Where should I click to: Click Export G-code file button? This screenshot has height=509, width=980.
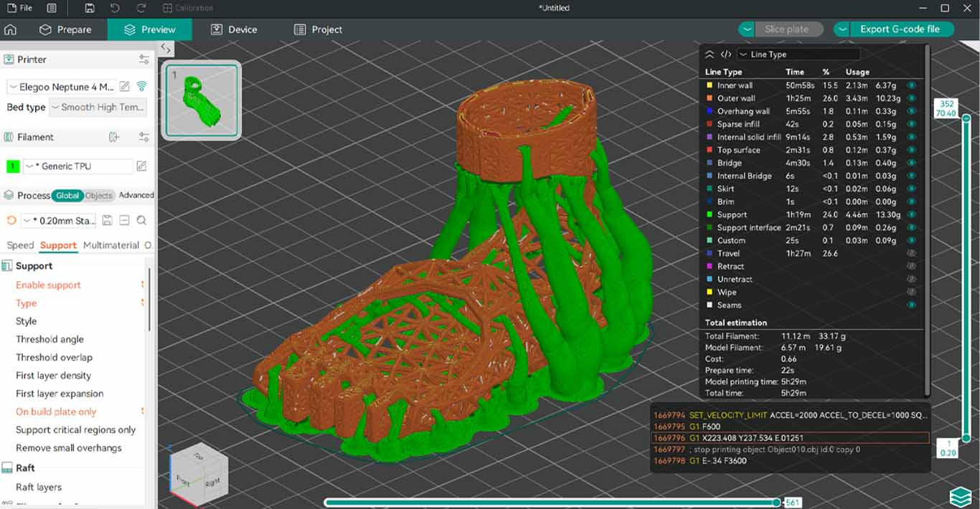[x=899, y=29]
